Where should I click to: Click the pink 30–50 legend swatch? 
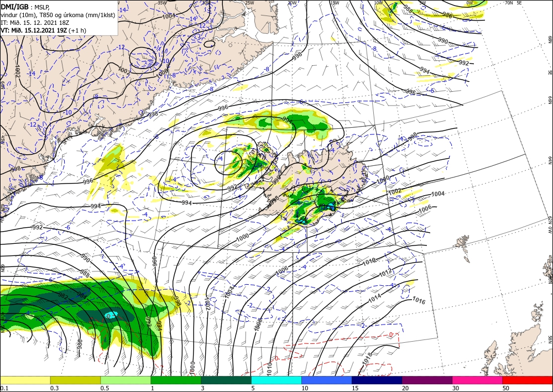pos(477,380)
